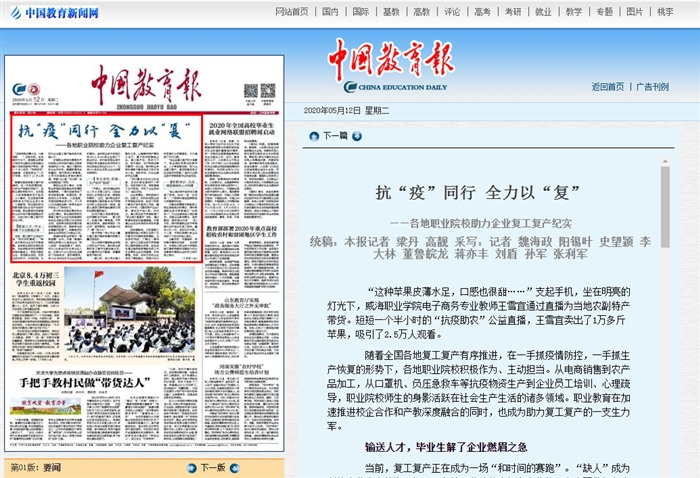
Task: Select the 山东教育厅实现 article block
Action: [242, 328]
